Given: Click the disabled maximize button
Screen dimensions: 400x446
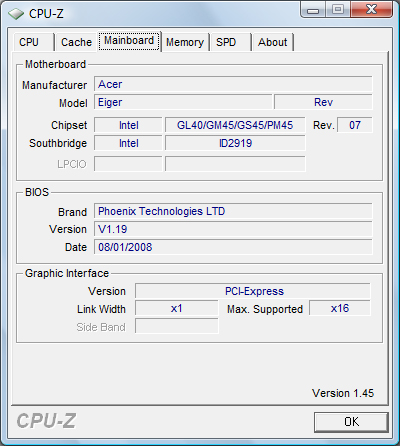Looking at the screenshot, I should (x=337, y=10).
